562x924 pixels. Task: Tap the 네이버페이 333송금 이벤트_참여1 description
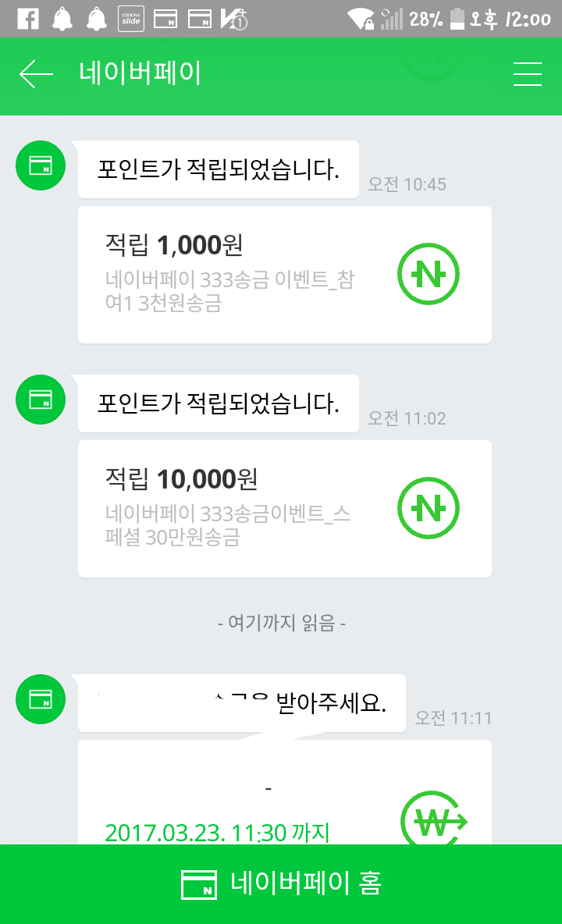point(229,291)
